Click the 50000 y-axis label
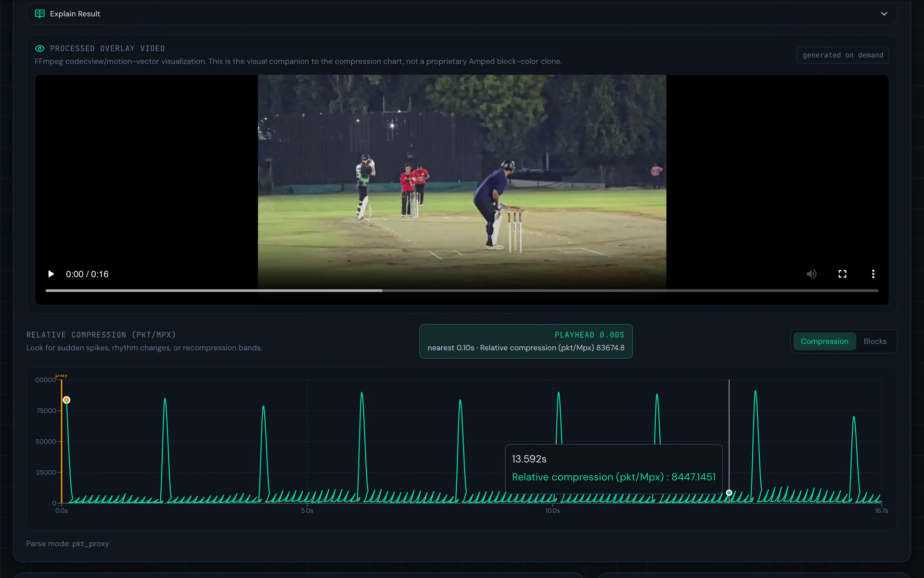The width and height of the screenshot is (924, 578). pyautogui.click(x=46, y=442)
